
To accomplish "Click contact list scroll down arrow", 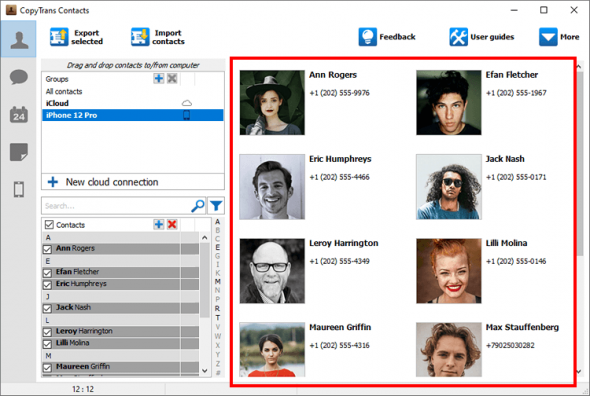I will [205, 371].
